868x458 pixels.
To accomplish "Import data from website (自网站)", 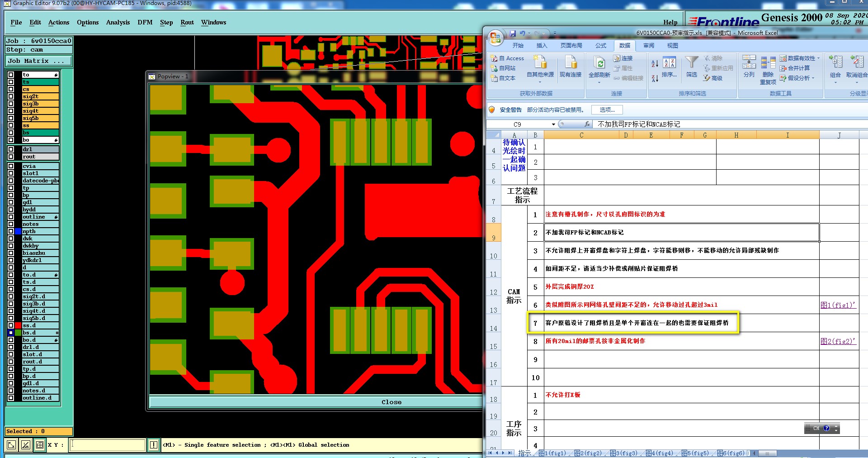I will [x=503, y=68].
